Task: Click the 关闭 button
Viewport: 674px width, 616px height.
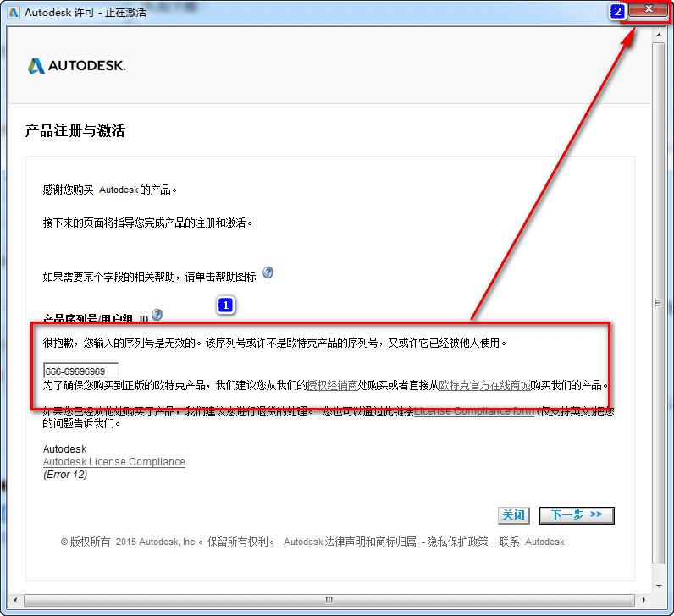Action: pyautogui.click(x=514, y=514)
